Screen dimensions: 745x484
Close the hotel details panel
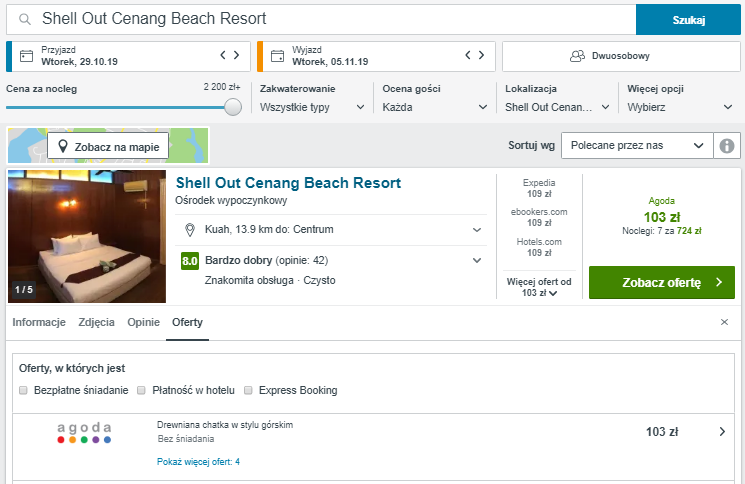(724, 322)
